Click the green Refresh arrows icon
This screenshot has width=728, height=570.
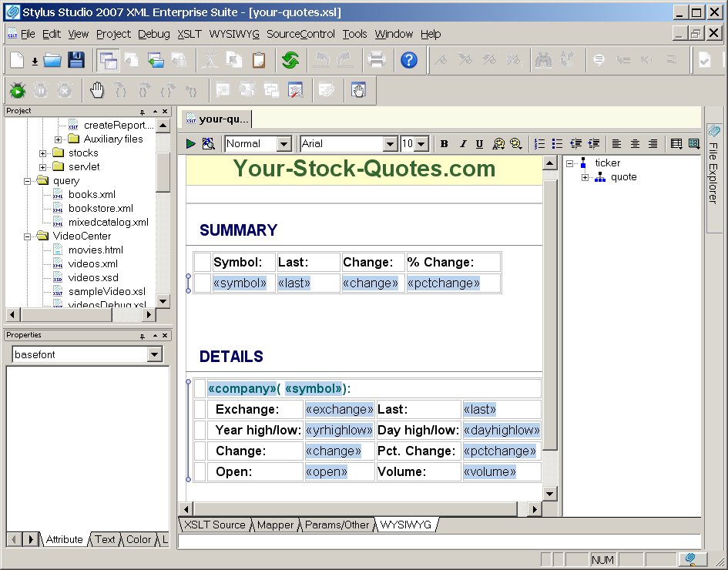tap(290, 60)
